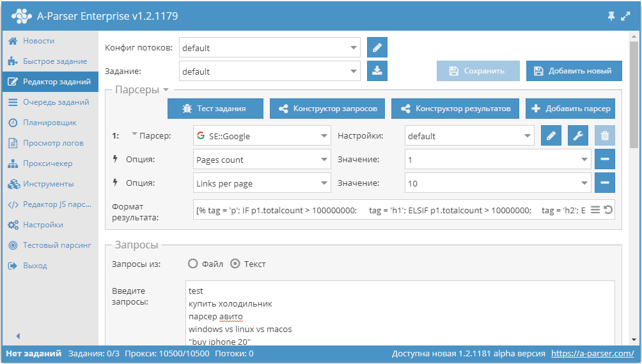This screenshot has width=642, height=364.
Task: Click query line купить холодильник
Action: pos(230,304)
